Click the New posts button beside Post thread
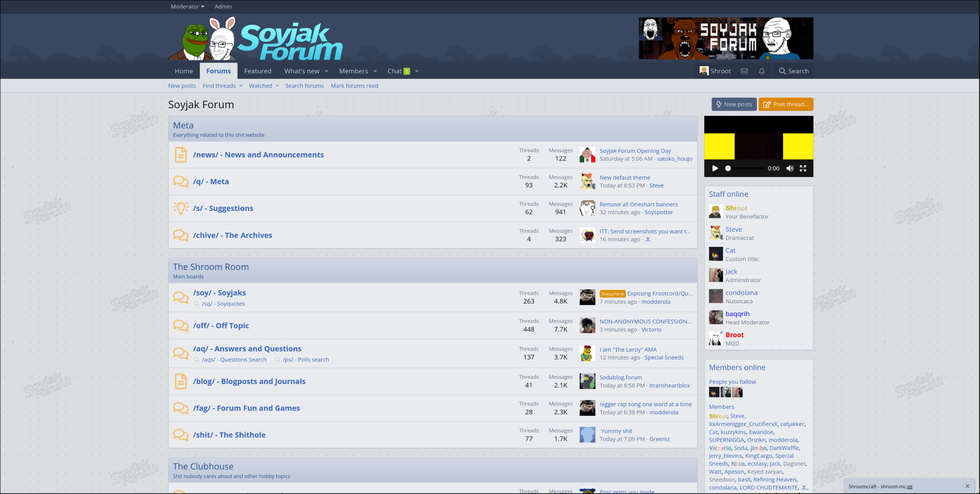This screenshot has height=494, width=980. coord(734,104)
